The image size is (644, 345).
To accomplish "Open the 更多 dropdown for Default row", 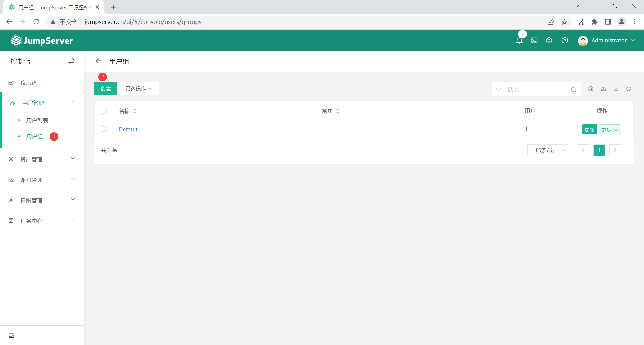I will coord(610,130).
